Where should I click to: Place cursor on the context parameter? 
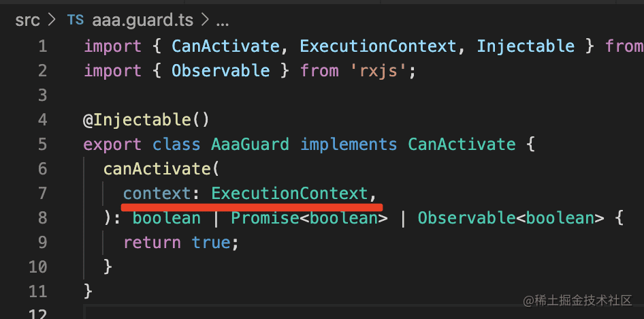[156, 194]
